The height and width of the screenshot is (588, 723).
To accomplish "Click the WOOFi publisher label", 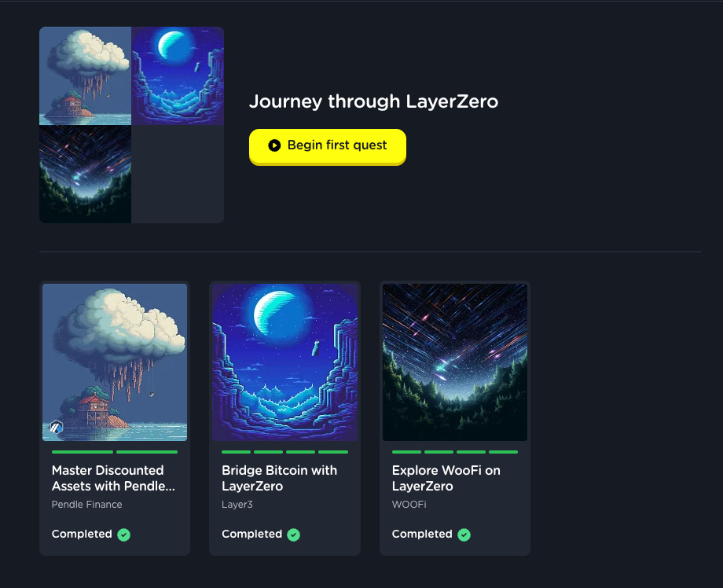I will 409,505.
